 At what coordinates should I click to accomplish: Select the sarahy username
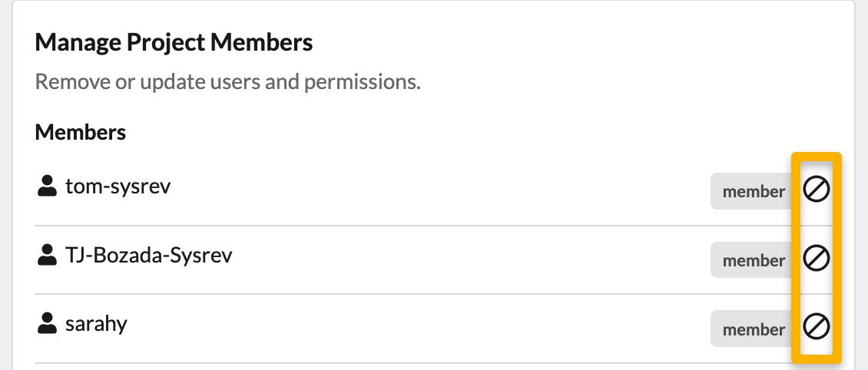pos(96,324)
